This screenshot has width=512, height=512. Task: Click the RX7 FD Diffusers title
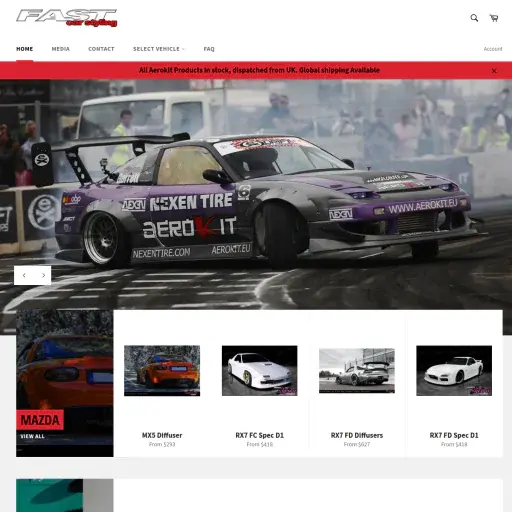pos(357,435)
